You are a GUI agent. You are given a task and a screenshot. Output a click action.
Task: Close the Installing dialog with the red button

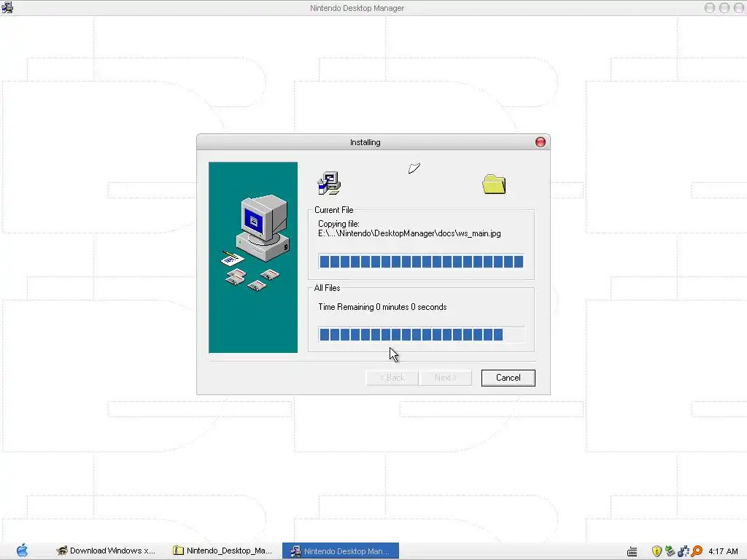(541, 142)
